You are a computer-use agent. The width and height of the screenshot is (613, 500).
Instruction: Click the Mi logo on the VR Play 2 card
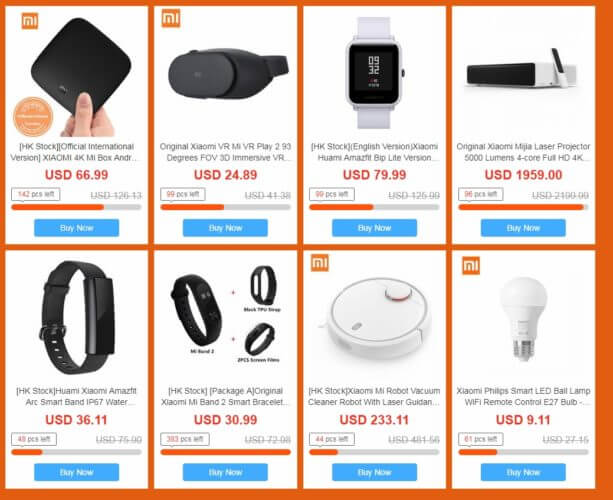(171, 18)
